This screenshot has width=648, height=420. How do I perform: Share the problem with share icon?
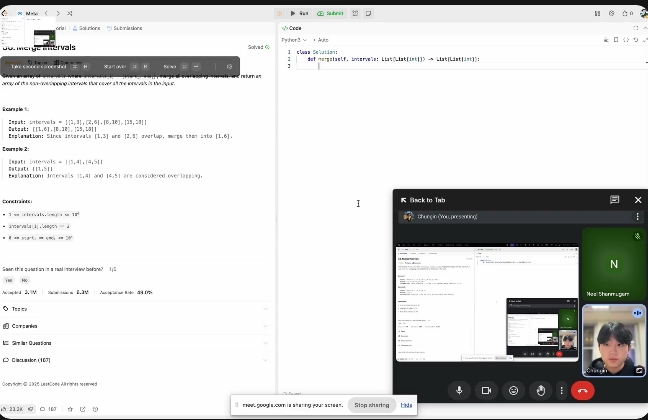pos(83,409)
